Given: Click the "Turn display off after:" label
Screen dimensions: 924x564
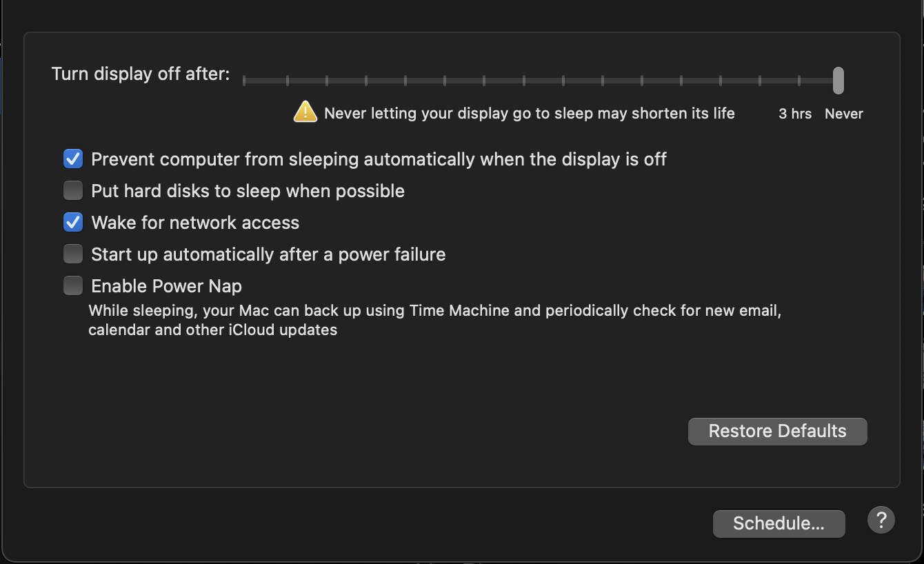Looking at the screenshot, I should pyautogui.click(x=141, y=74).
